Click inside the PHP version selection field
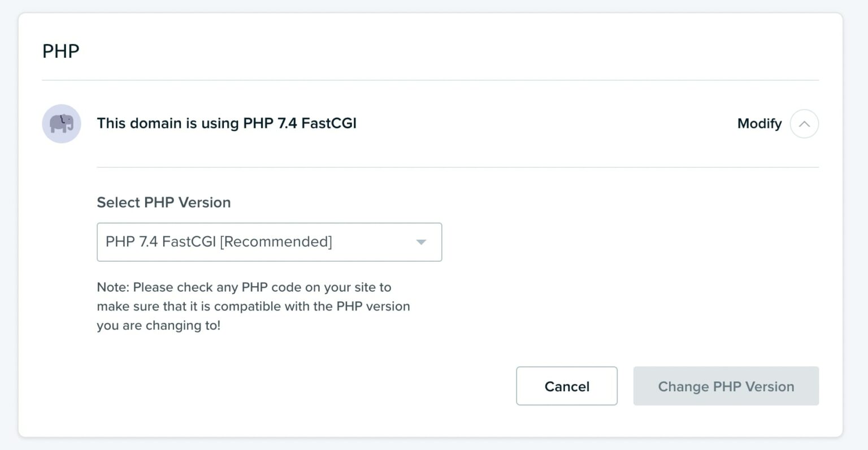This screenshot has width=868, height=450. point(254,242)
